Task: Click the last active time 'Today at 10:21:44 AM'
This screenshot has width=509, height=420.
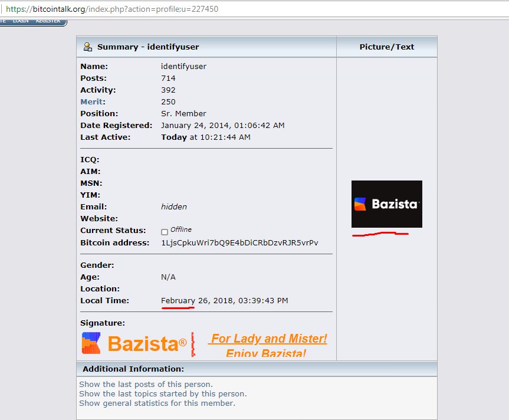Action: tap(205, 137)
